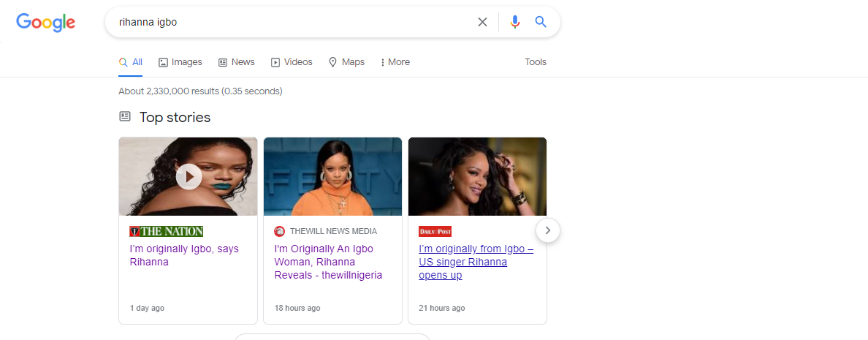Expand the More search options menu
This screenshot has width=868, height=340.
coord(395,62)
